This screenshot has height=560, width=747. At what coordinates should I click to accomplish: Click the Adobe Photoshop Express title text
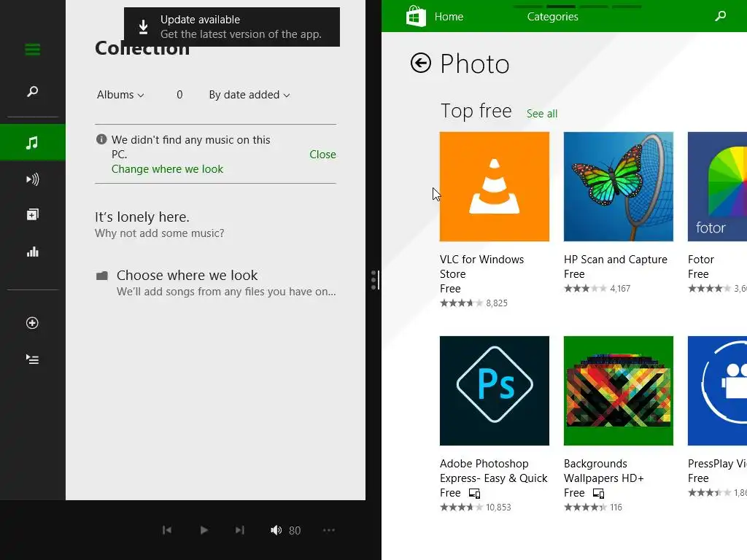(x=494, y=471)
